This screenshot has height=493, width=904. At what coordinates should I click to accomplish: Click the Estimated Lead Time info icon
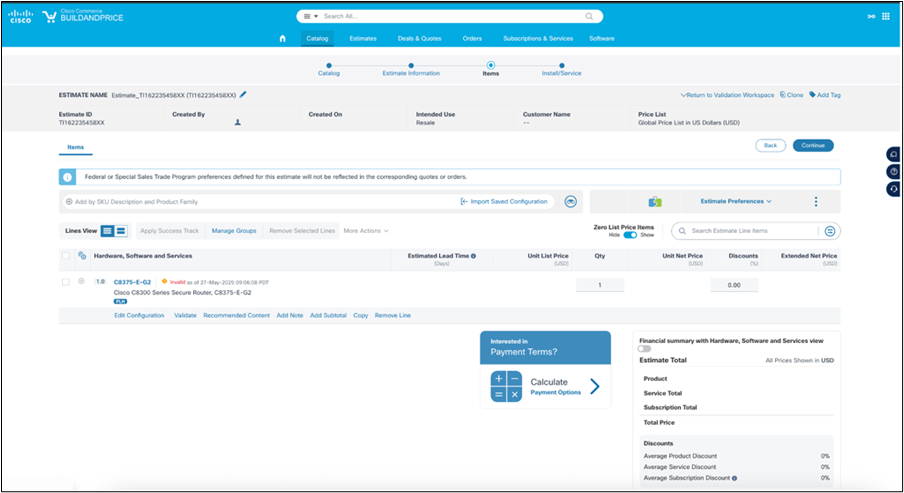[473, 256]
